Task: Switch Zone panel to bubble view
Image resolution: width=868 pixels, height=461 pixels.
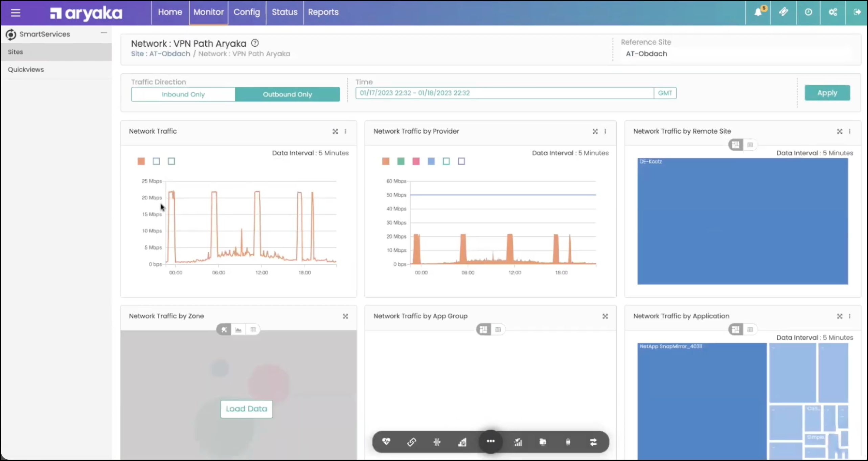Action: [x=224, y=330]
